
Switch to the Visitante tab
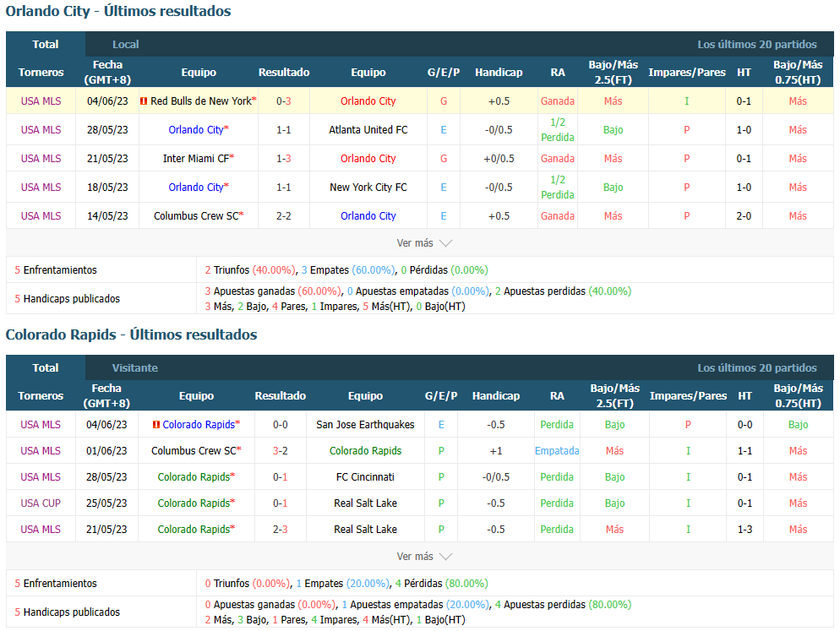[x=135, y=368]
